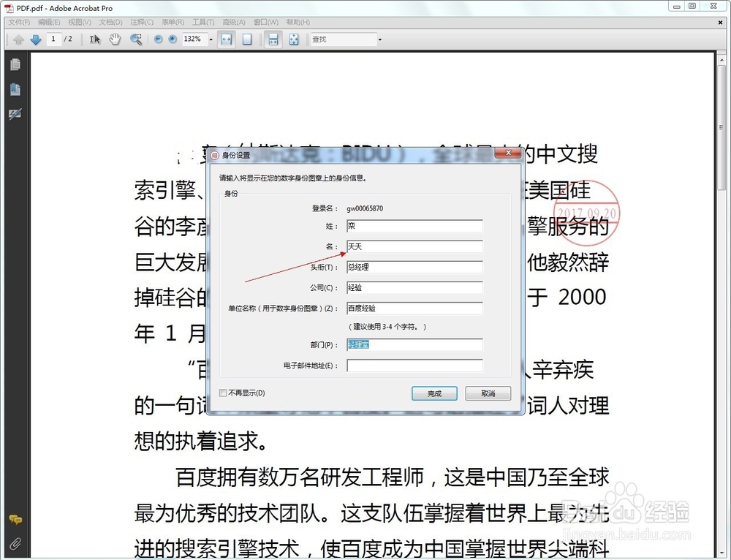Click the red date stamp on page
This screenshot has width=731, height=560.
586,213
